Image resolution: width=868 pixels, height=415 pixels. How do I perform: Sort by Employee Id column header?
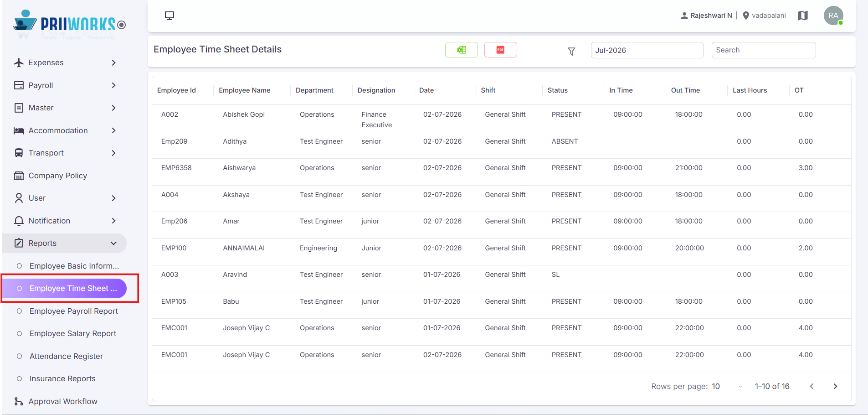(x=176, y=90)
